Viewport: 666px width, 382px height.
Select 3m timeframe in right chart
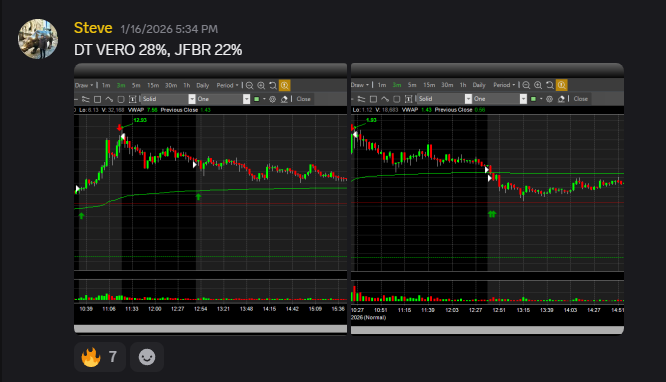pos(397,85)
